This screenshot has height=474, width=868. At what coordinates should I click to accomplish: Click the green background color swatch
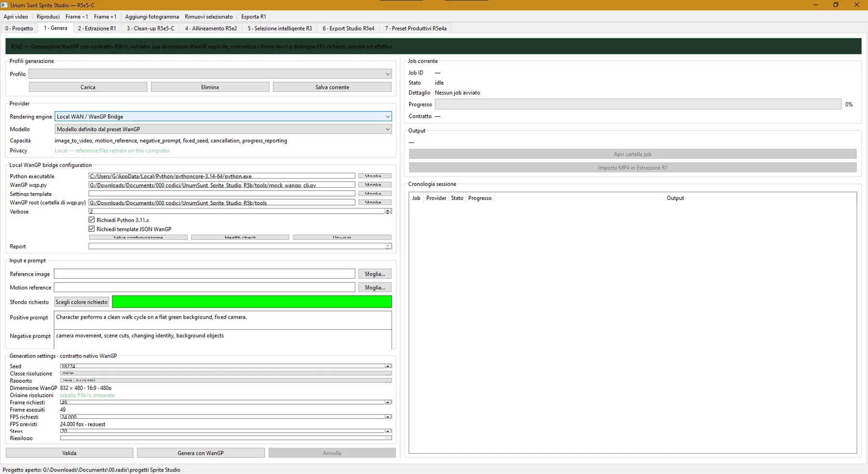pos(252,302)
